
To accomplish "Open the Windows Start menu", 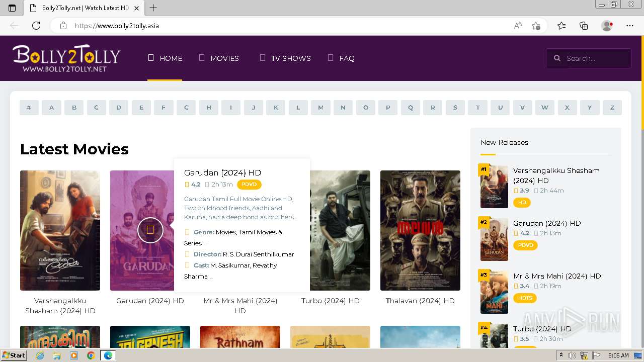I will coord(14,355).
